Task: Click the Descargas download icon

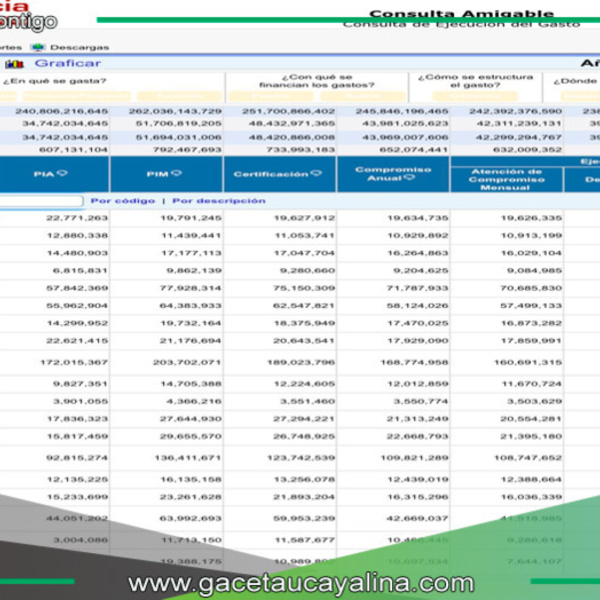Action: [38, 47]
